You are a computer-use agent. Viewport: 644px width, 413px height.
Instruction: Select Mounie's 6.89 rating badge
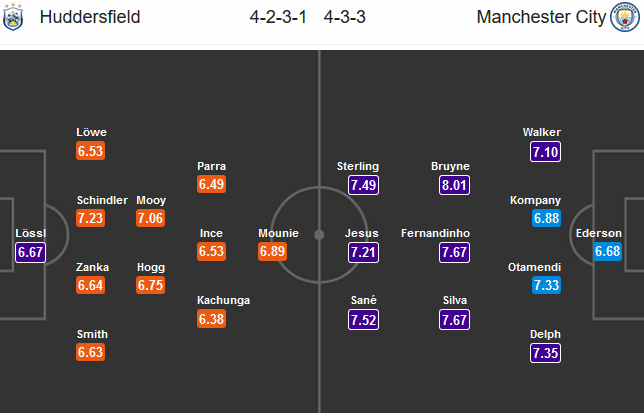coord(272,252)
